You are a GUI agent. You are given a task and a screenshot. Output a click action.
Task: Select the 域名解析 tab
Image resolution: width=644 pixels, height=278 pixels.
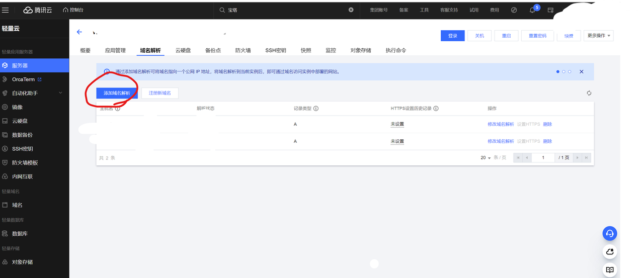tap(150, 50)
